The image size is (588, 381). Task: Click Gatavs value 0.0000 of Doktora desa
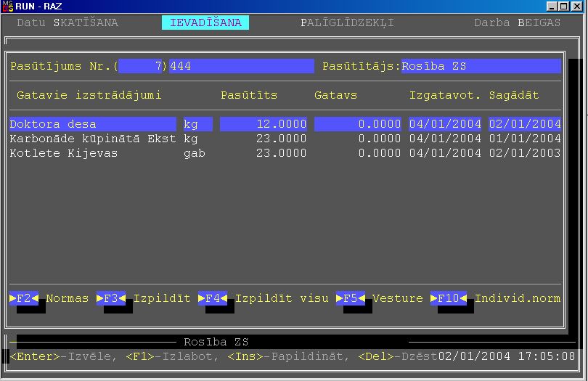point(358,124)
